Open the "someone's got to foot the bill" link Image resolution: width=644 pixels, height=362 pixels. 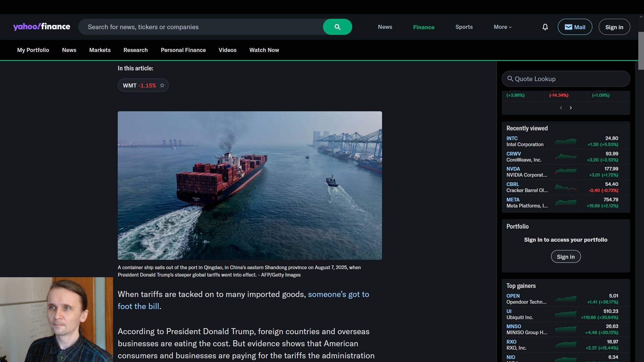[x=338, y=294]
